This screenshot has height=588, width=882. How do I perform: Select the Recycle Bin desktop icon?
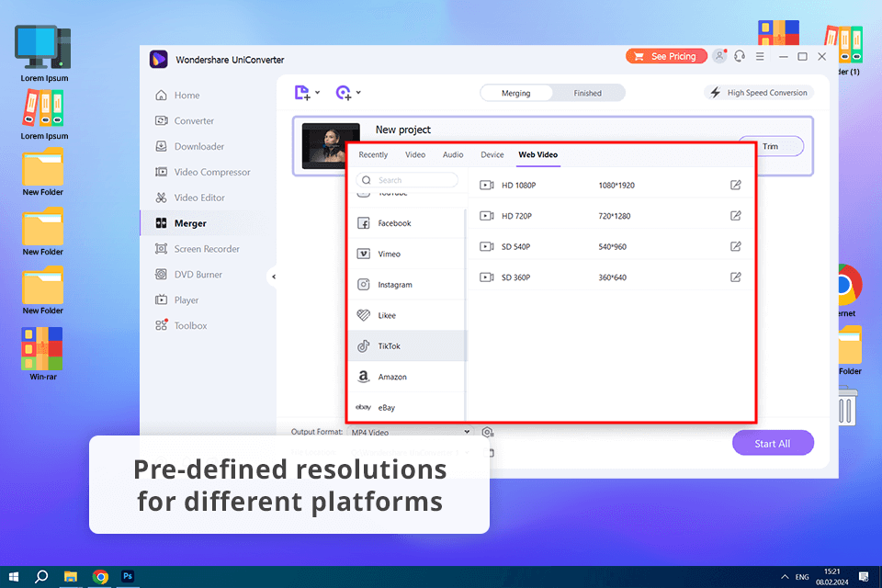[x=846, y=406]
